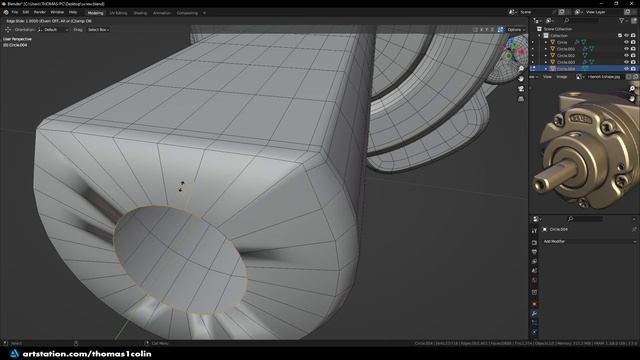
Task: Open the World properties tab
Action: pos(534,280)
